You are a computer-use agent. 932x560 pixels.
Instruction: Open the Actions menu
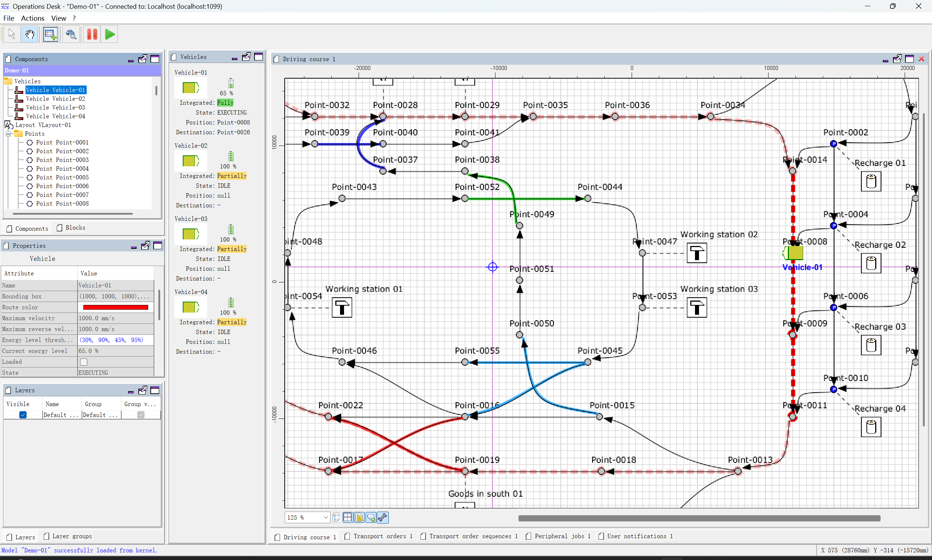coord(32,18)
